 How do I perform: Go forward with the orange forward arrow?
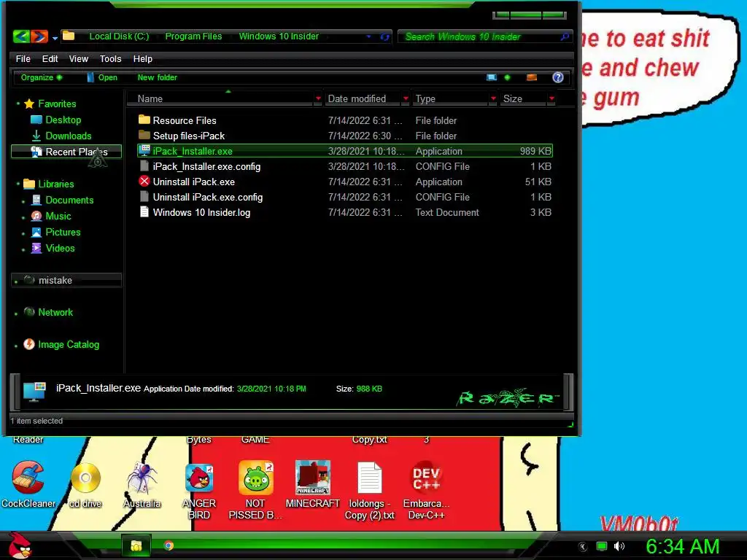point(39,36)
